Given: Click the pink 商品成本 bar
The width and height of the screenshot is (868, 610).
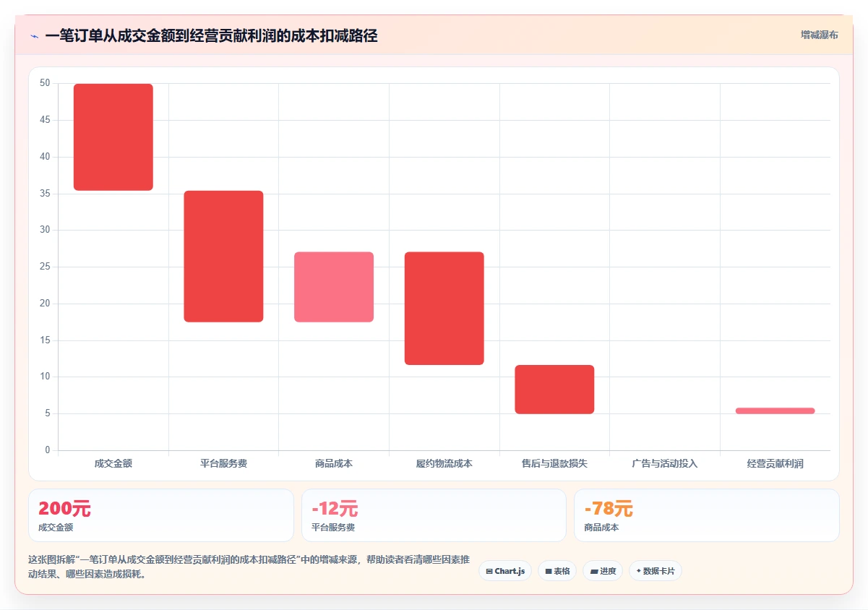Looking at the screenshot, I should [x=334, y=287].
